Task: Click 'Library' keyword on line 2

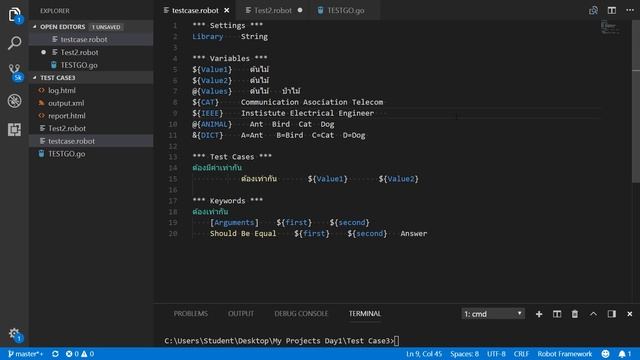Action: [208, 36]
